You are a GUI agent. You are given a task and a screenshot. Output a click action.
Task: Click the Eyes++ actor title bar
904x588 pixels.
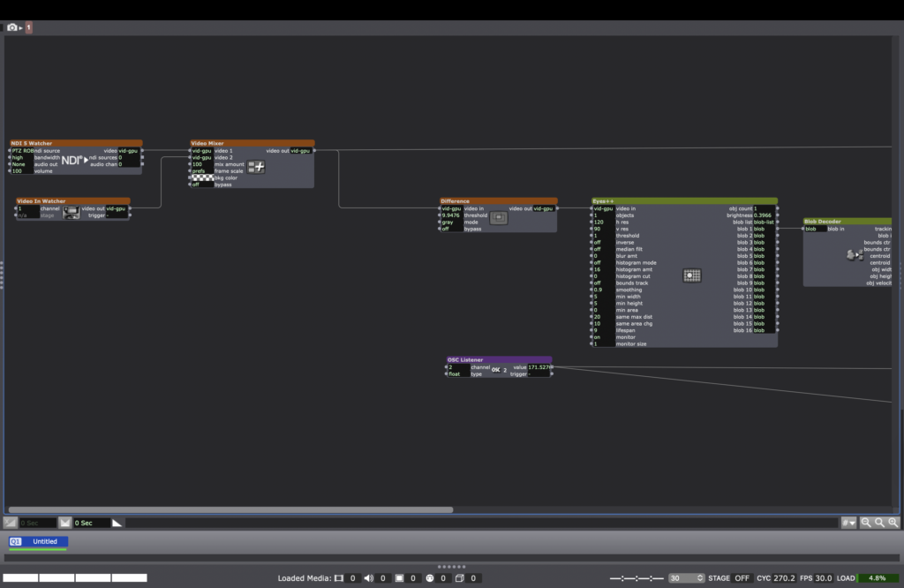[x=684, y=201]
